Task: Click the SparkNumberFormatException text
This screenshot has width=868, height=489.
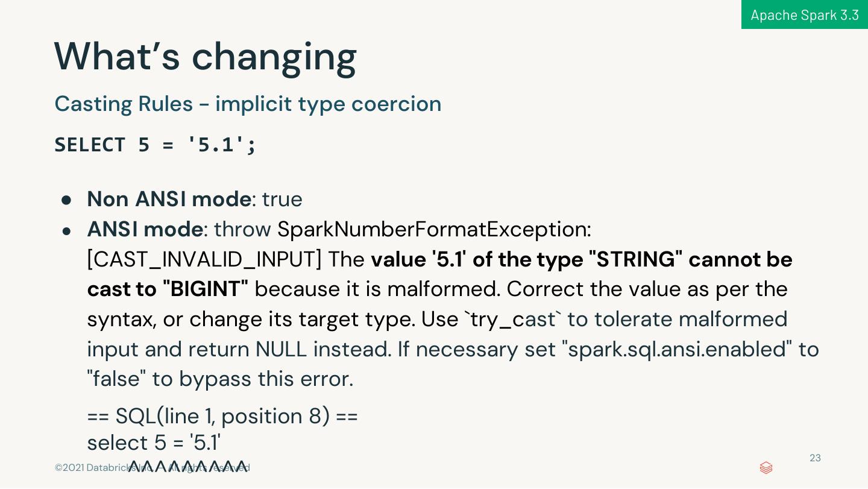Action: [434, 229]
